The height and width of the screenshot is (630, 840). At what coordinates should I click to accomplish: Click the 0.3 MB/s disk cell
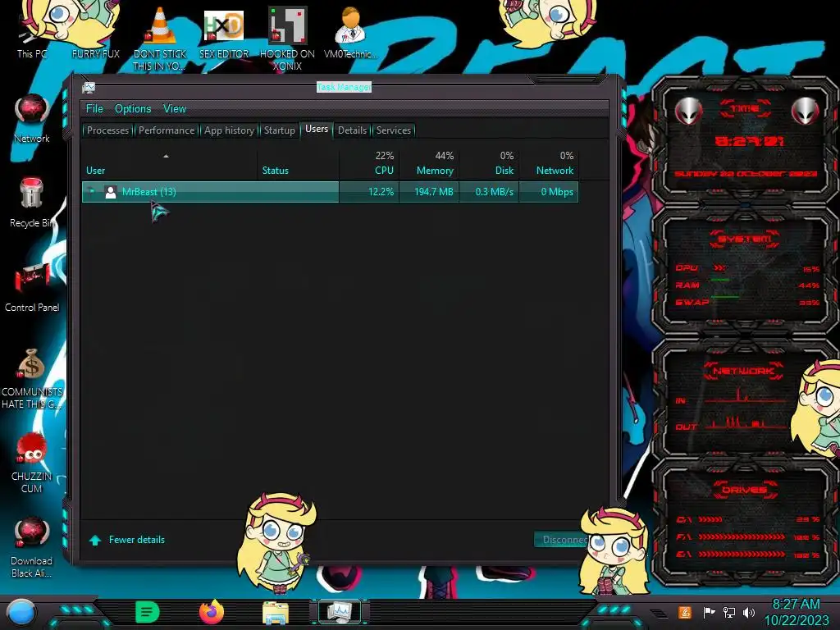(489, 192)
